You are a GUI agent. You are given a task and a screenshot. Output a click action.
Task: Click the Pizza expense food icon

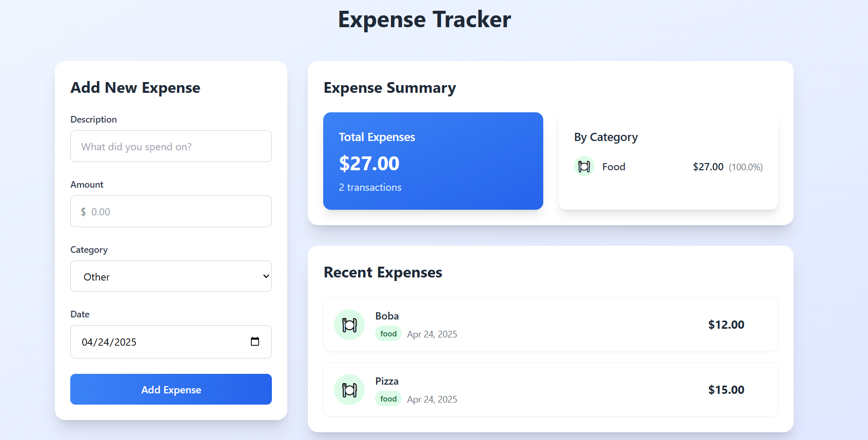(x=349, y=390)
